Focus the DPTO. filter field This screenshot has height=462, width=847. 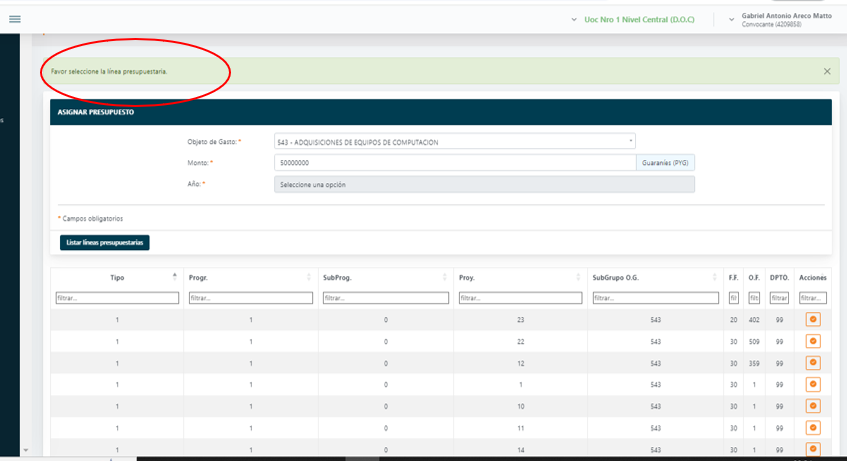tap(779, 298)
